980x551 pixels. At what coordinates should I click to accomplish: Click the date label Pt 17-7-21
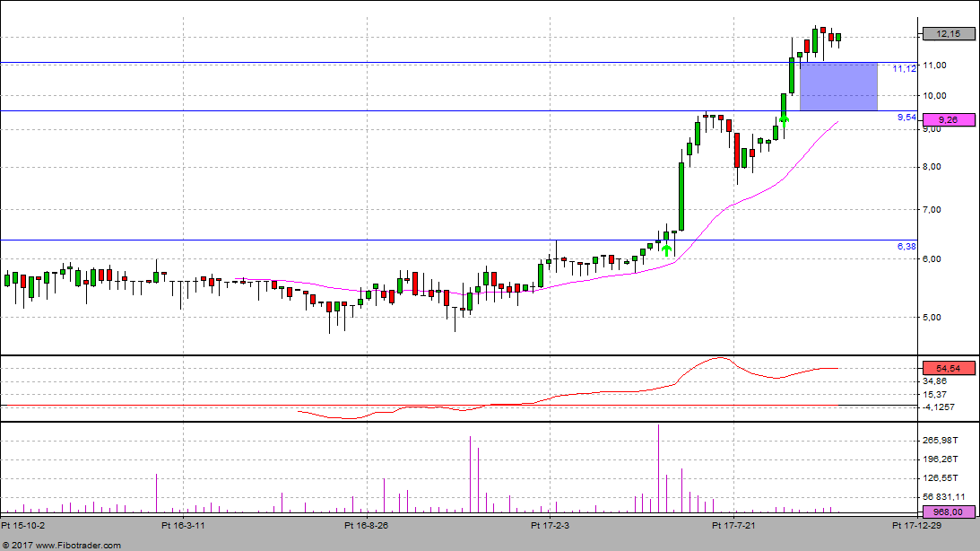click(x=733, y=525)
